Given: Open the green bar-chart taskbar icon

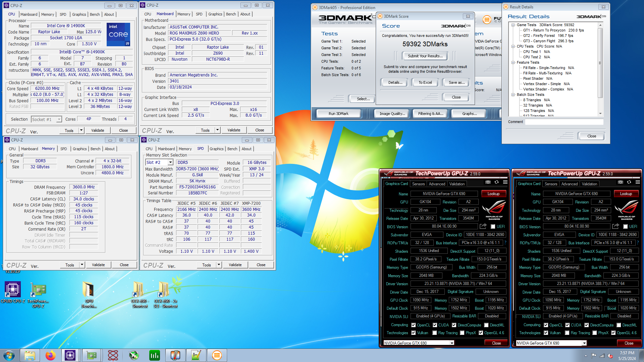Looking at the screenshot, I should click(x=155, y=355).
